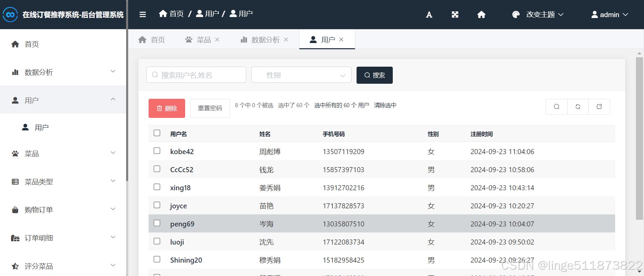The image size is (644, 276).
Task: Expand the 订单明细 sidebar chevron
Action: (113, 237)
